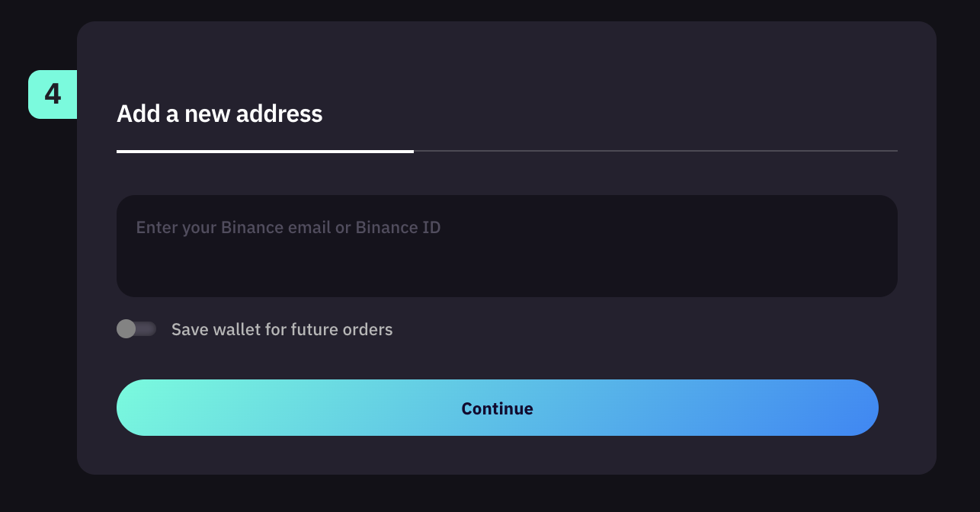Click the "Continue" text label
Screen dimensions: 980x512
coord(497,408)
